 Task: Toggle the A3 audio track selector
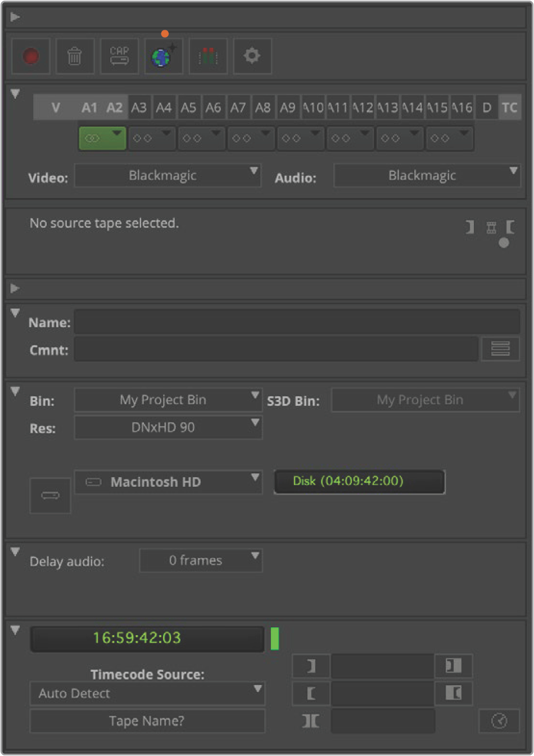click(x=139, y=107)
